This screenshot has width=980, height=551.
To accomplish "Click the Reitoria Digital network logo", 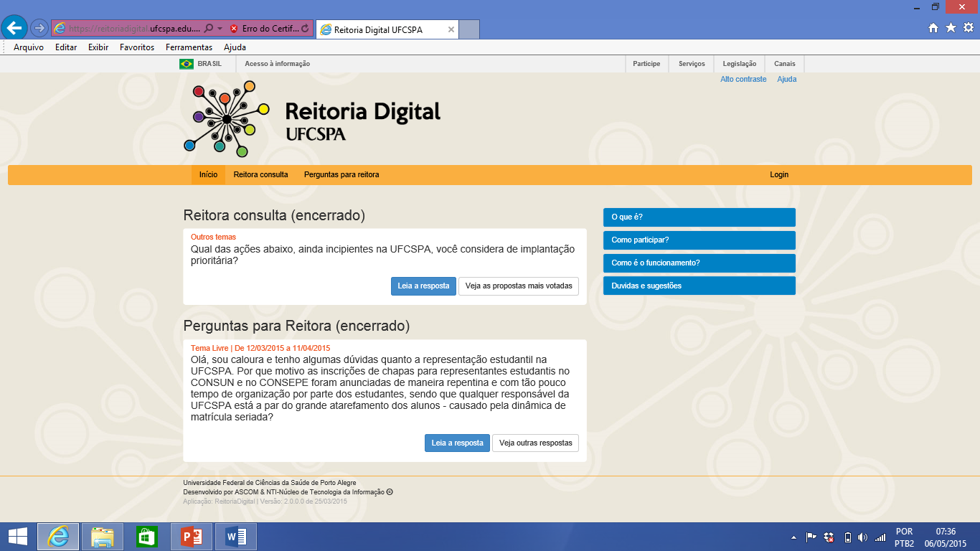I will coord(227,118).
